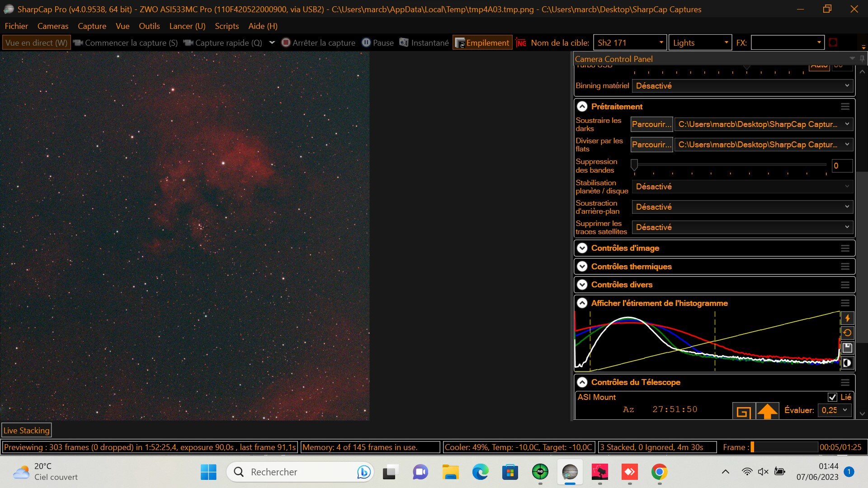Stop the capture with Arrêter la capture
This screenshot has height=488, width=868.
[318, 43]
